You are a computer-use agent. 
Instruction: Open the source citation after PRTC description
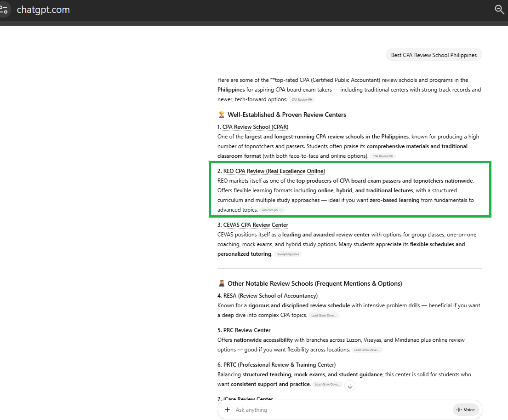click(328, 385)
